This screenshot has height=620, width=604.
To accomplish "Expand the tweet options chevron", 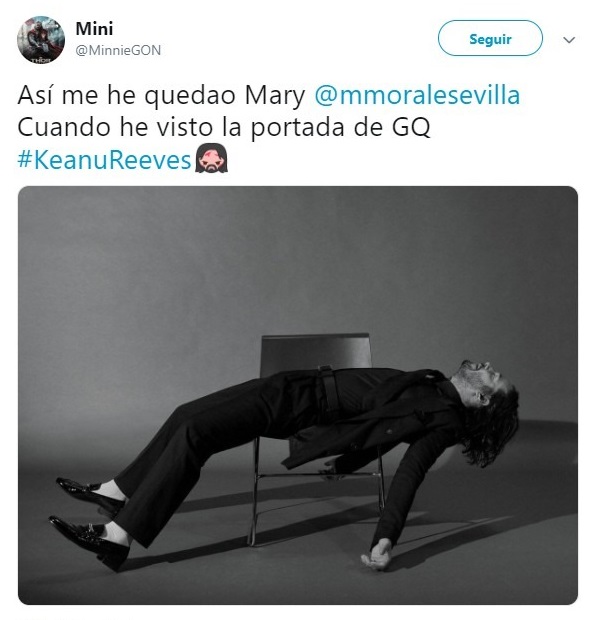I will pos(569,40).
